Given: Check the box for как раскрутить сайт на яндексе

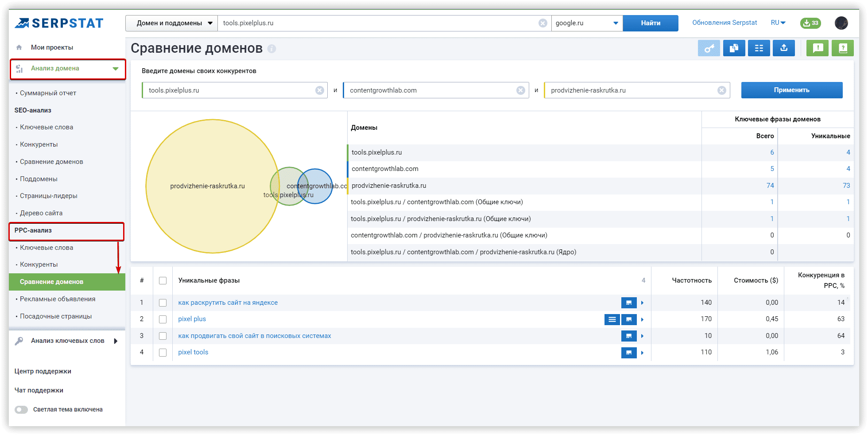Looking at the screenshot, I should [163, 303].
